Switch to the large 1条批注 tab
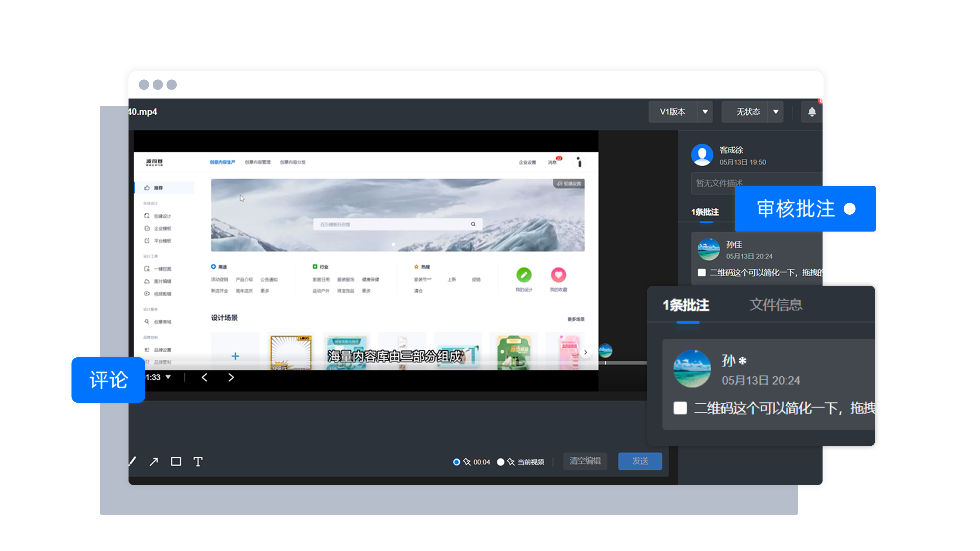The width and height of the screenshot is (980, 551). point(686,305)
